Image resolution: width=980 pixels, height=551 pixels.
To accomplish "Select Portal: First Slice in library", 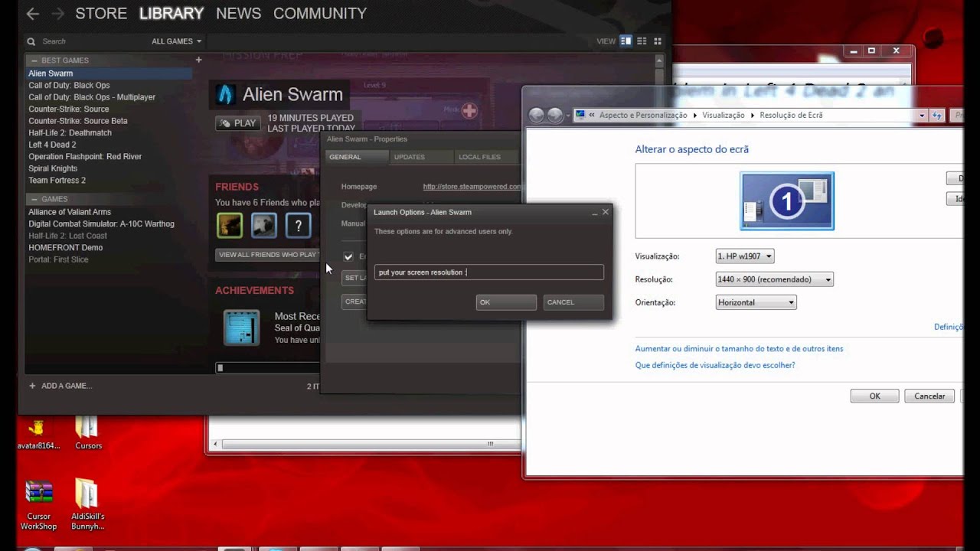I will coord(58,259).
